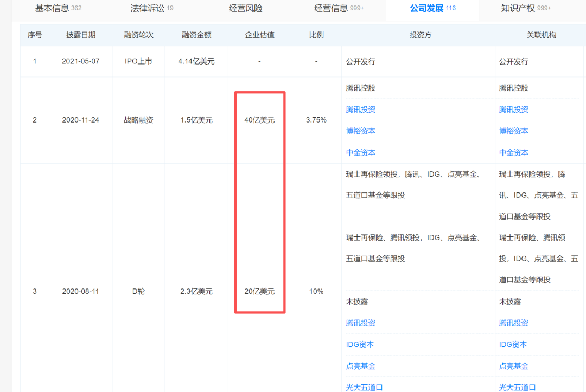Open 腾讯投资 link in 关联机构 column, row 2
Viewport: 586px width, 392px height.
click(x=513, y=110)
